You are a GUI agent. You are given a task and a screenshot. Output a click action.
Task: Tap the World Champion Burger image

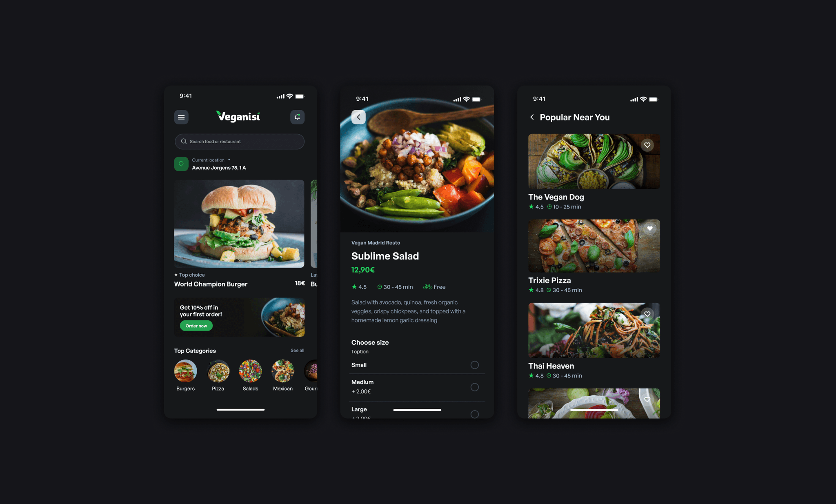238,224
